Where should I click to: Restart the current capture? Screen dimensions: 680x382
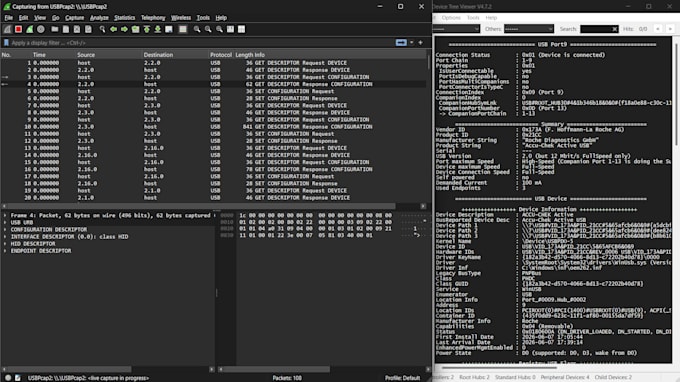point(29,29)
